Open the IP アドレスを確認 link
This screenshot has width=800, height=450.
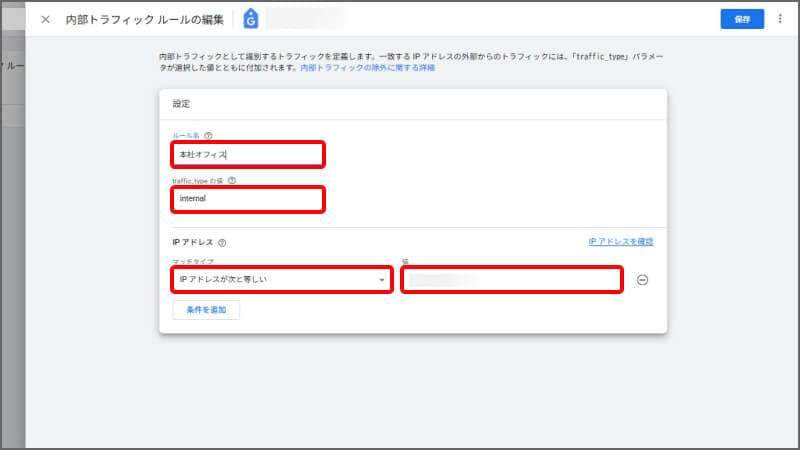[x=620, y=242]
